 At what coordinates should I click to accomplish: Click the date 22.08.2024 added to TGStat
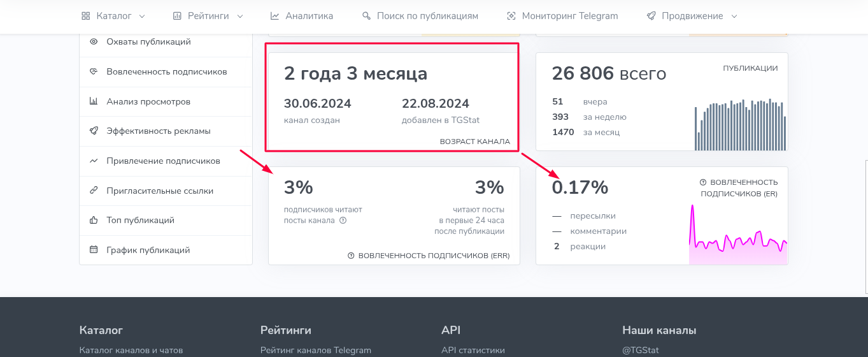coord(436,104)
